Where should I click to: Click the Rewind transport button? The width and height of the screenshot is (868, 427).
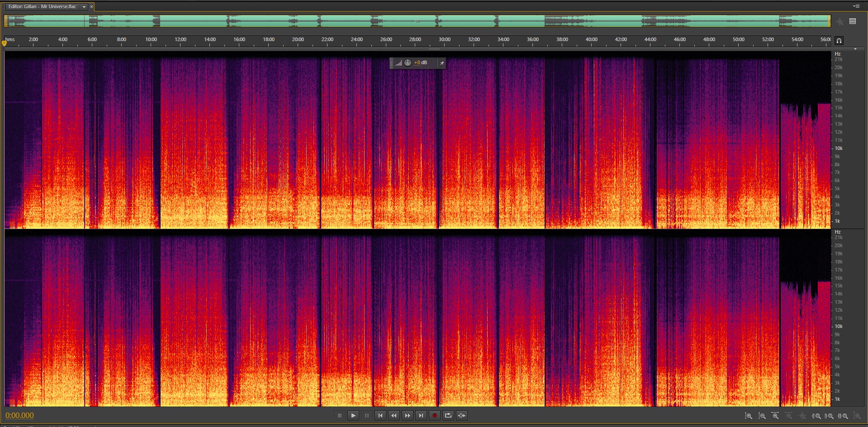point(394,416)
